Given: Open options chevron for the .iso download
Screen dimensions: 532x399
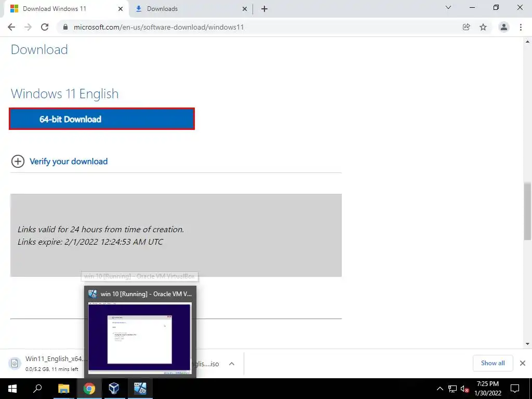Looking at the screenshot, I should [232, 364].
